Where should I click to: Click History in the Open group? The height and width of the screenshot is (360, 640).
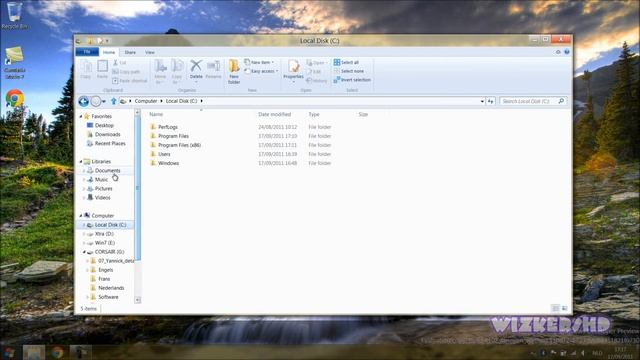[x=317, y=81]
